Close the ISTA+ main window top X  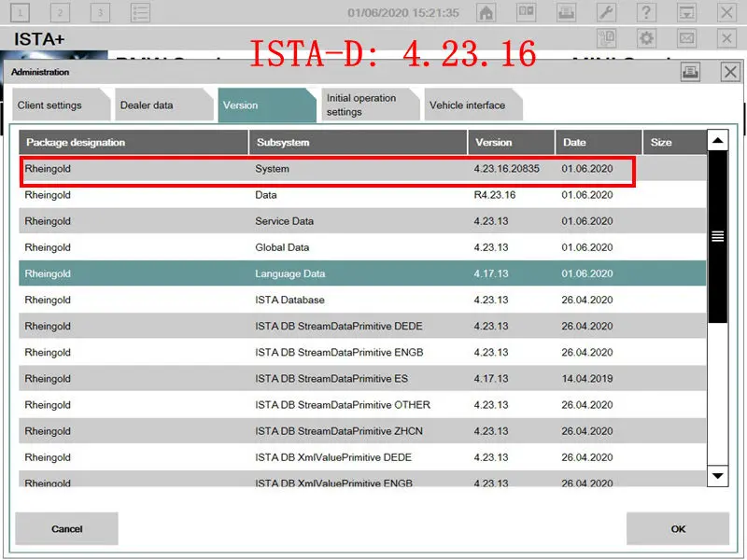726,12
